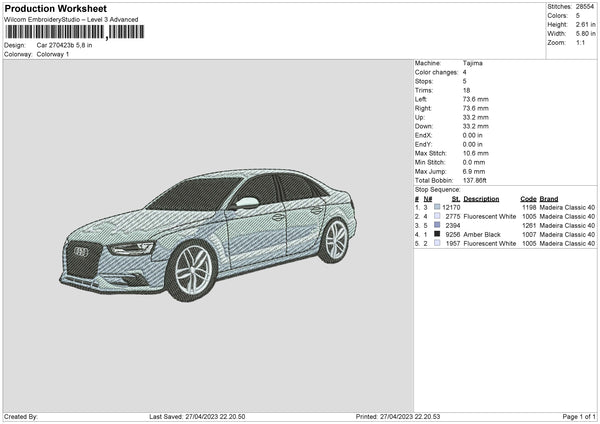This screenshot has height=424, width=600.
Task: Click the Up value 33.2 mm
Action: click(476, 117)
